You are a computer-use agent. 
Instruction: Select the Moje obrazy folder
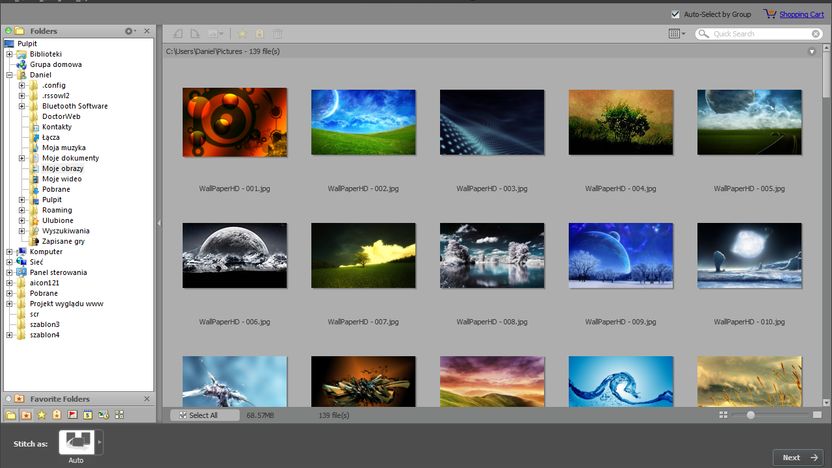(x=63, y=168)
